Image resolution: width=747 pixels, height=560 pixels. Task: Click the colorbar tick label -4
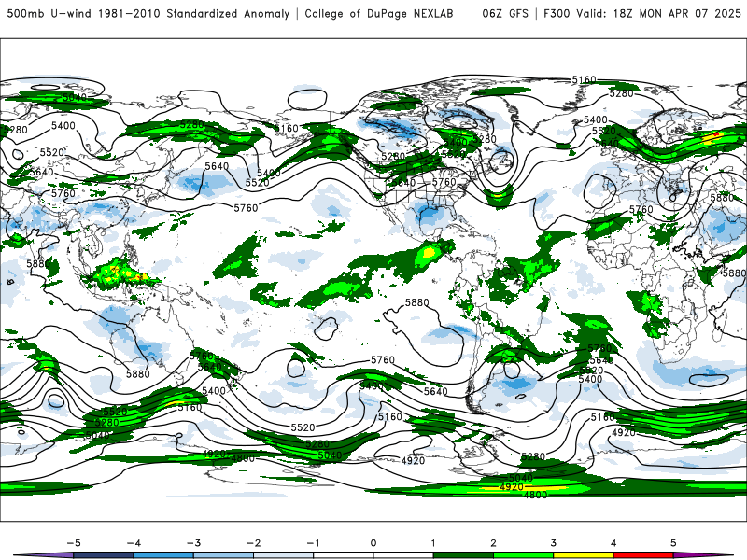[134, 543]
